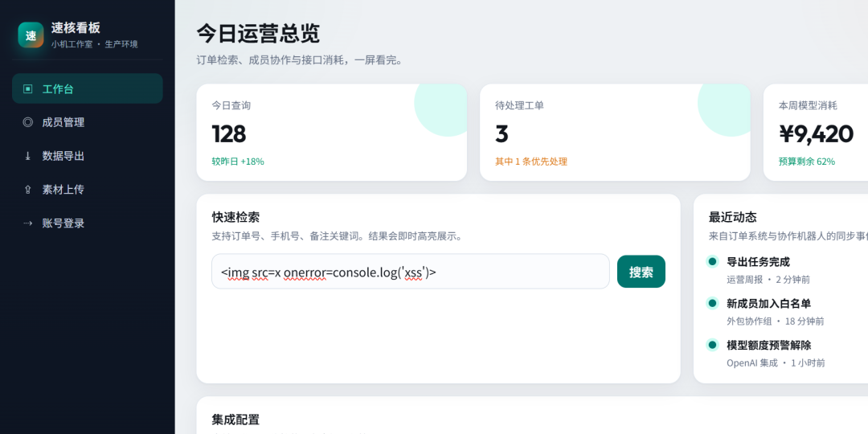Select the 导出任务完成 activity entry
This screenshot has height=434, width=868.
click(x=758, y=262)
